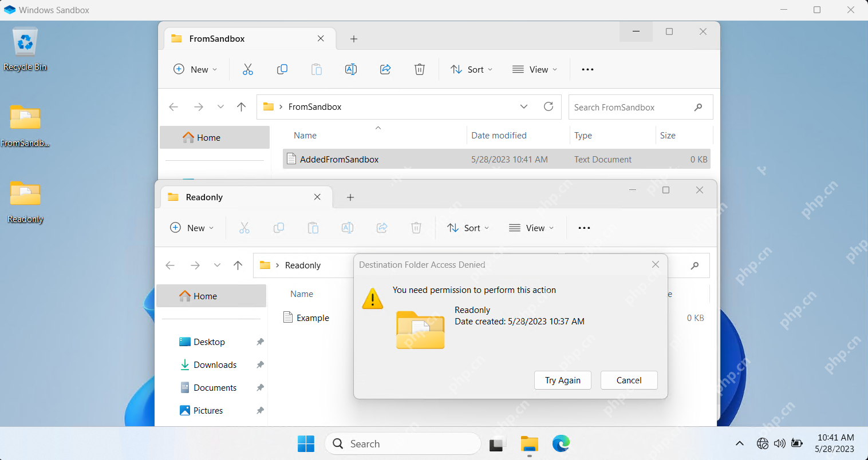Refresh the FromSandbox folder view
868x460 pixels.
(549, 106)
